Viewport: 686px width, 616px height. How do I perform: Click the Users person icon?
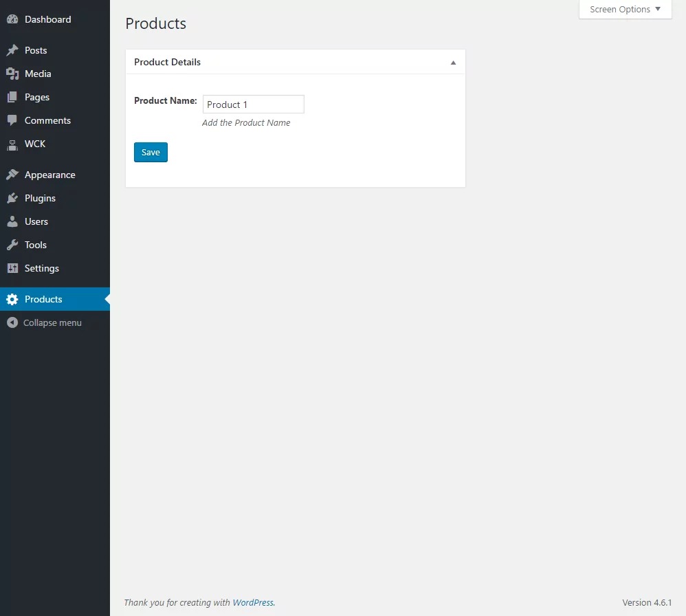[12, 221]
